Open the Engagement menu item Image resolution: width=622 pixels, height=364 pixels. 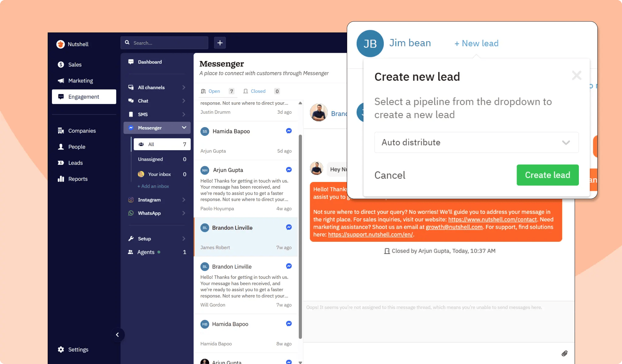84,96
